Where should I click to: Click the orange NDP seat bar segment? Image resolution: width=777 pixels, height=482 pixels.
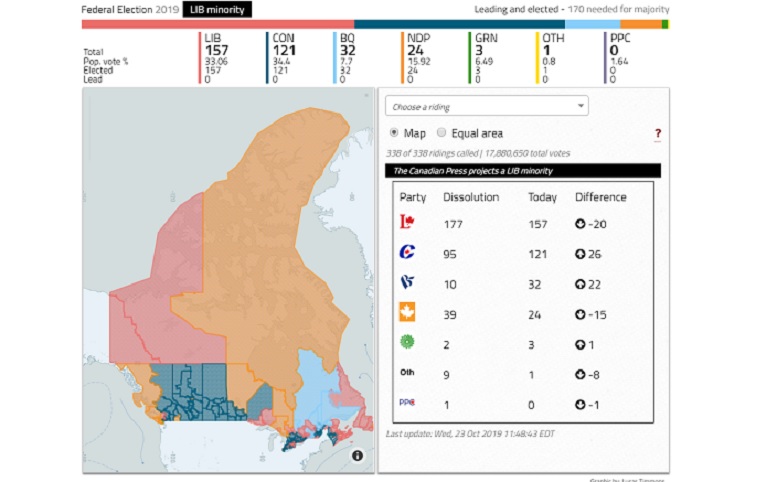[x=641, y=24]
